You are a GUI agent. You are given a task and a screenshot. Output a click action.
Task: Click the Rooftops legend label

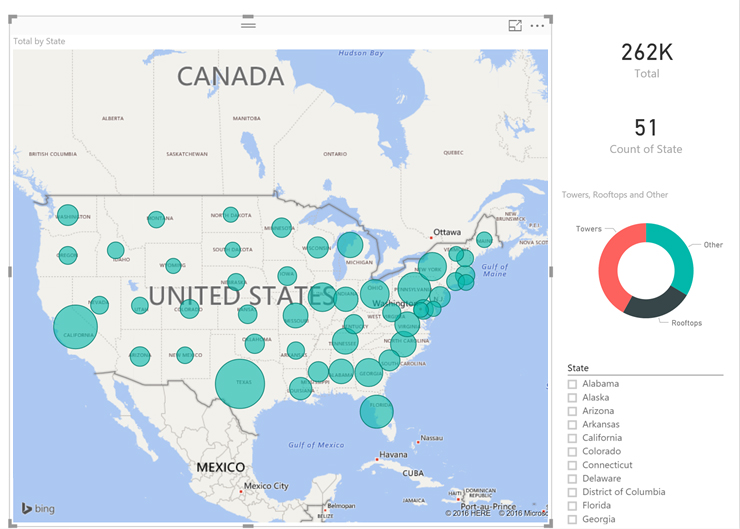tap(686, 323)
